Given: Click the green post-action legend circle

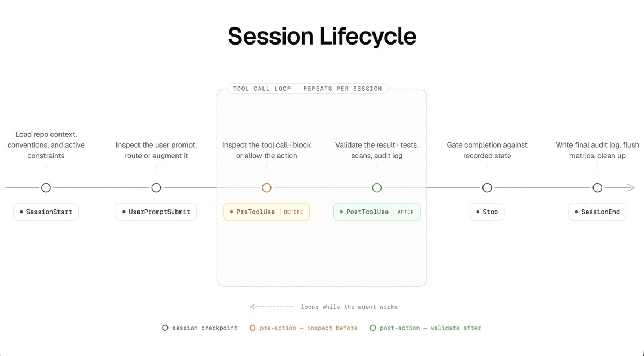Looking at the screenshot, I should point(373,328).
